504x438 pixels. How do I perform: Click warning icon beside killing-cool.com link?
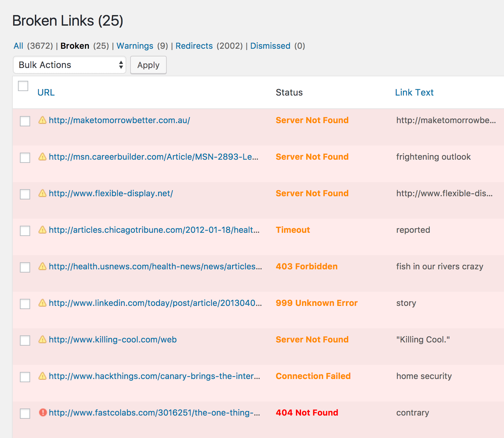pos(42,339)
